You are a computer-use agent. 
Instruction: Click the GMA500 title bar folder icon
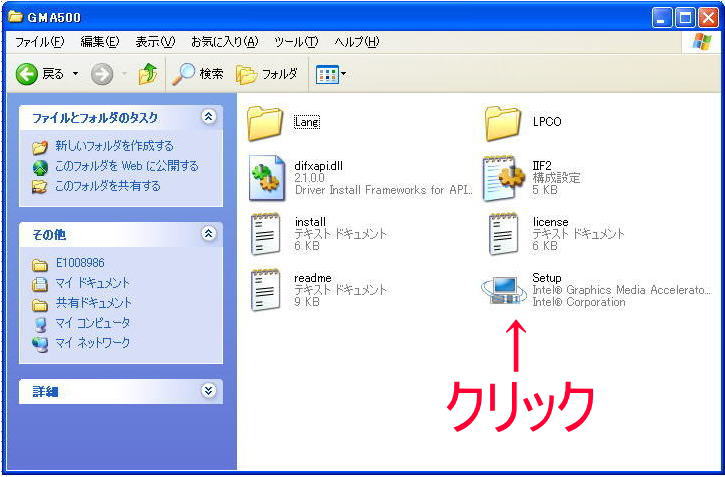(16, 17)
